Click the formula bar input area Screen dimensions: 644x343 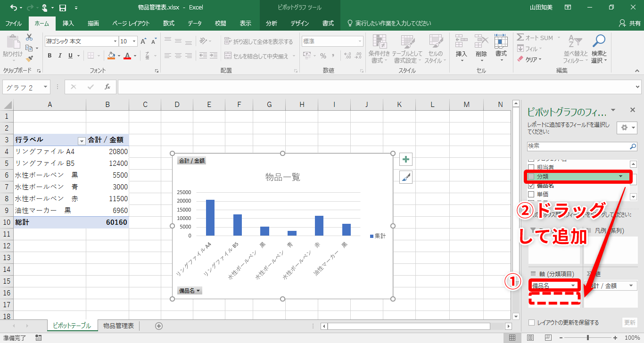[375, 87]
